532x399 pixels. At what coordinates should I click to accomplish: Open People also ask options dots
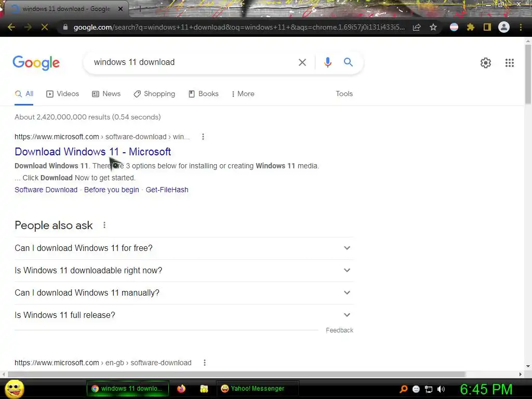(x=104, y=225)
